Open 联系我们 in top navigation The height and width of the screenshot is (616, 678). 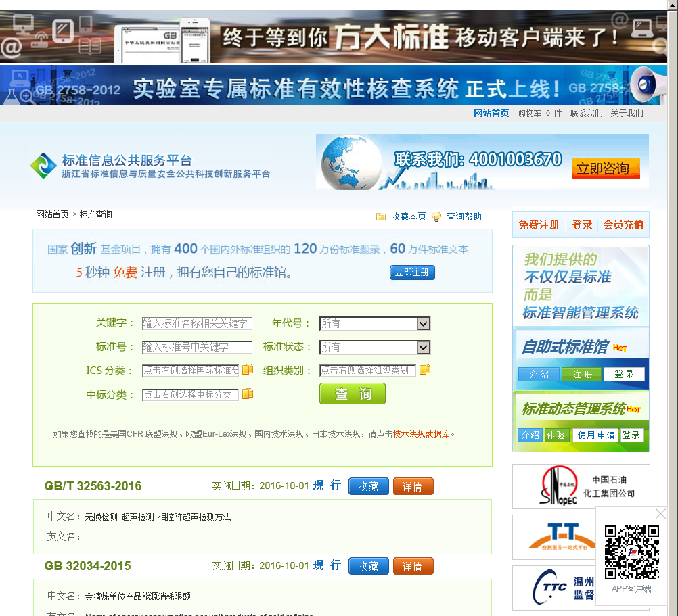coord(587,113)
